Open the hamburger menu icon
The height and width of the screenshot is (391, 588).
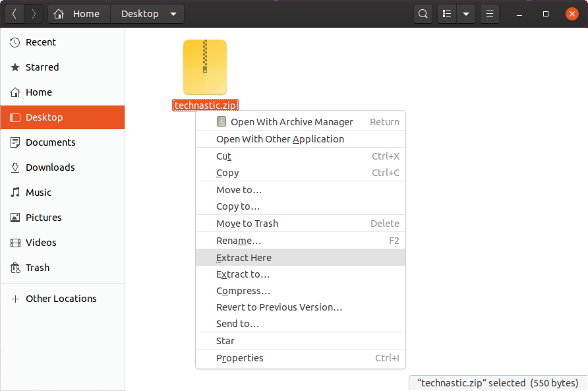pos(489,14)
